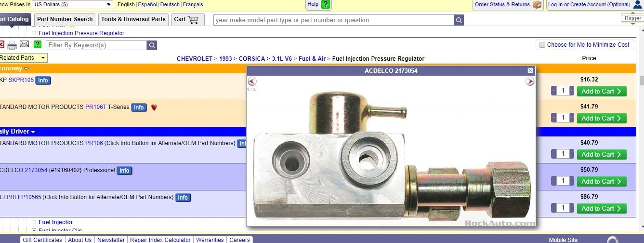Open Info for PR106T T-Series
644x243 pixels.
point(139,108)
